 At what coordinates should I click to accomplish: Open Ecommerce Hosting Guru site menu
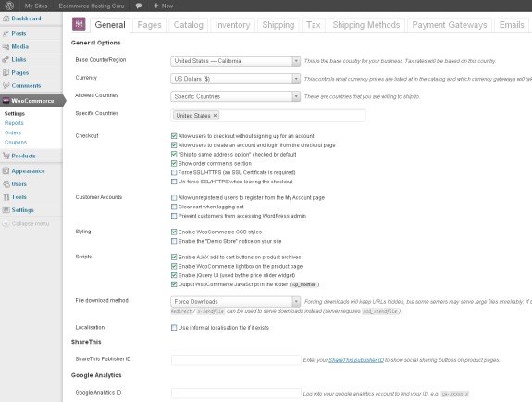(x=92, y=6)
